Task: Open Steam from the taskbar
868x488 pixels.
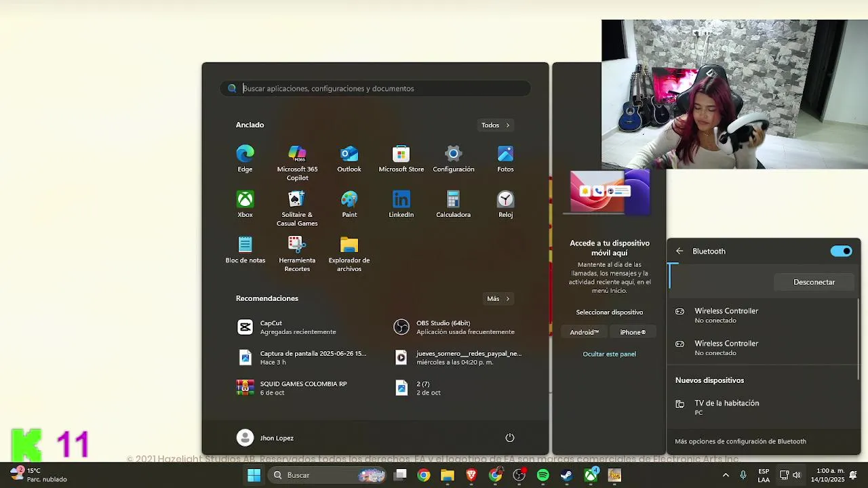Action: 567,475
